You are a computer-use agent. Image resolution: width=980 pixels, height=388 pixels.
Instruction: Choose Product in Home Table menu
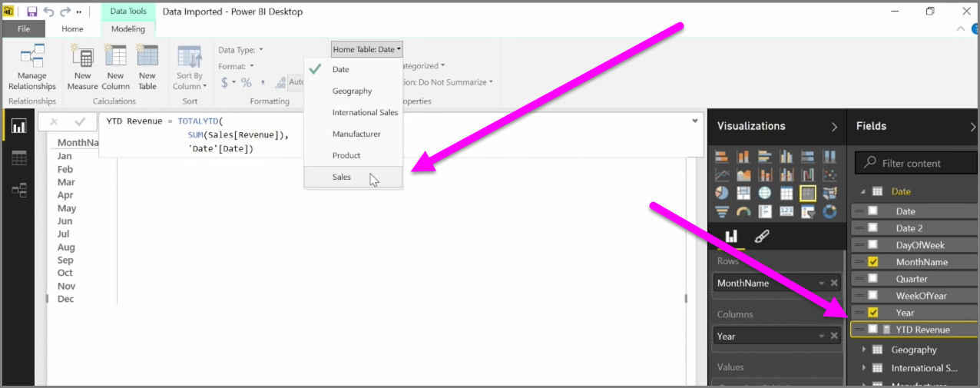(353, 155)
